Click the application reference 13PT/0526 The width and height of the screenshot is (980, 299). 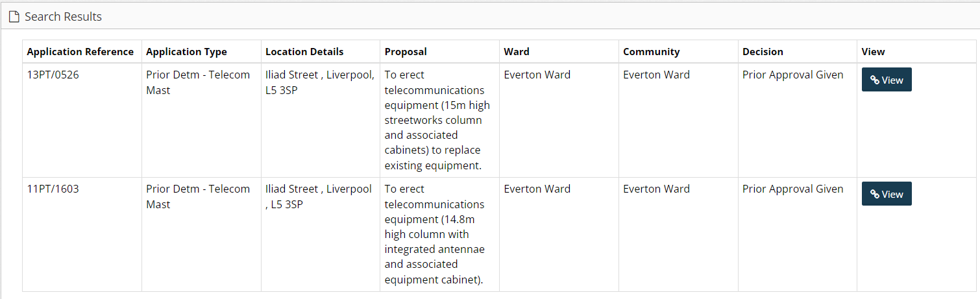[53, 75]
